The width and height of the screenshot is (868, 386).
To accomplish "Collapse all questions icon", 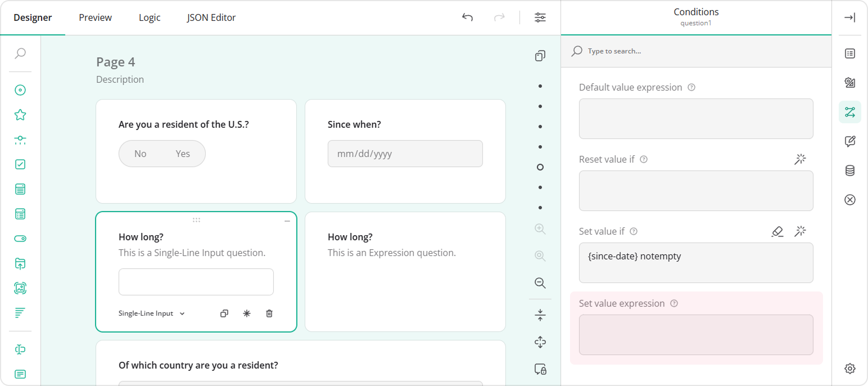I will click(540, 315).
